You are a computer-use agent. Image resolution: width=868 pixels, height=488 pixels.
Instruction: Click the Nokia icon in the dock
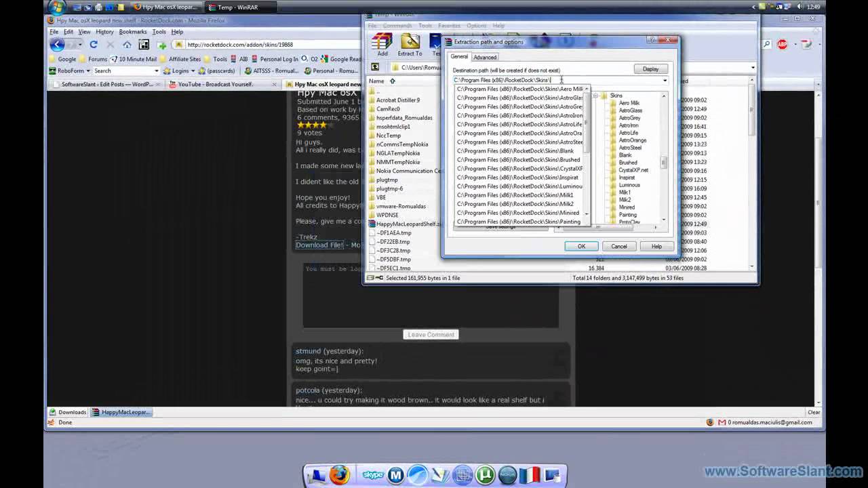click(x=507, y=475)
